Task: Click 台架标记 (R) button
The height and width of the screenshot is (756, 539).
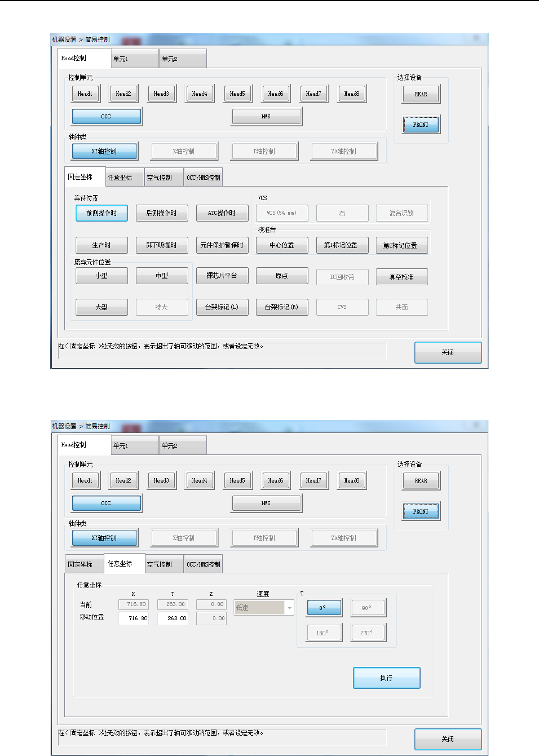Action: point(282,307)
